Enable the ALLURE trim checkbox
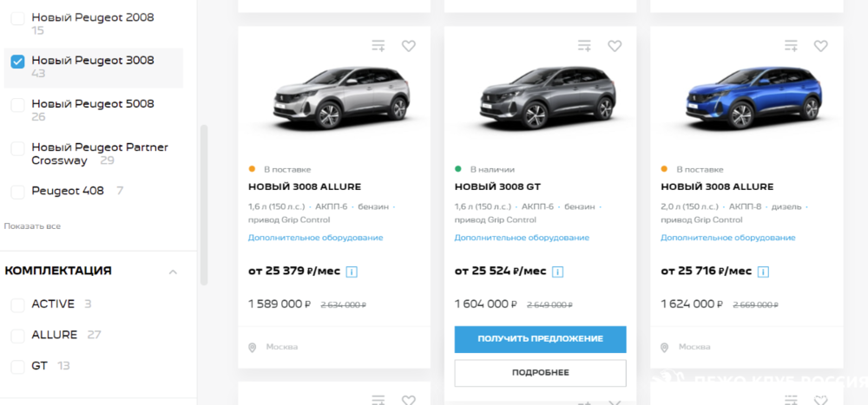Viewport: 868px width, 405px height. (x=17, y=336)
